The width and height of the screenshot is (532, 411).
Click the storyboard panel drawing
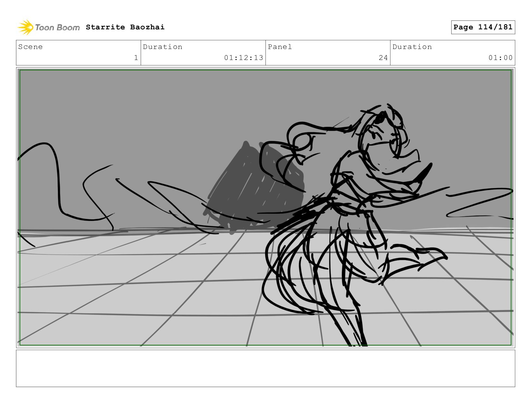[265, 207]
